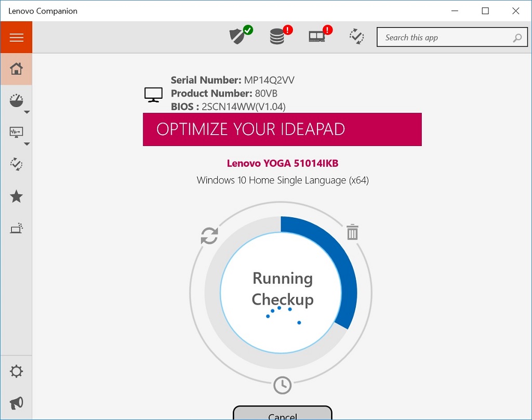Screen dimensions: 532x420
Task: Open the laptop accessories sidebar icon
Action: coord(16,228)
